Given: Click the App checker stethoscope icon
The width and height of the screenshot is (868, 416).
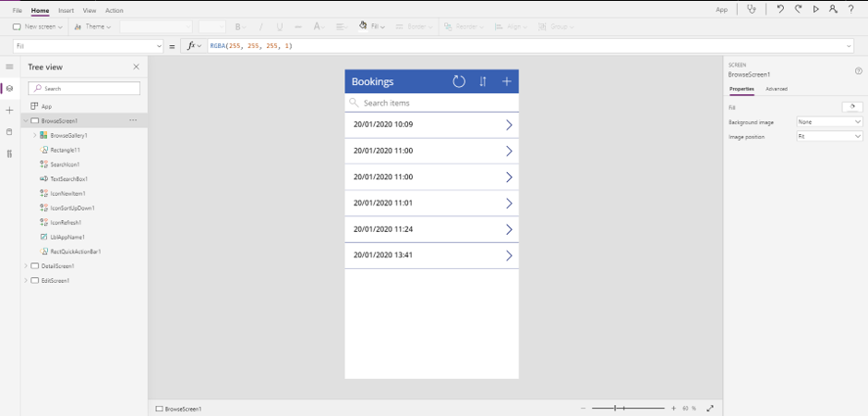Looking at the screenshot, I should 752,9.
